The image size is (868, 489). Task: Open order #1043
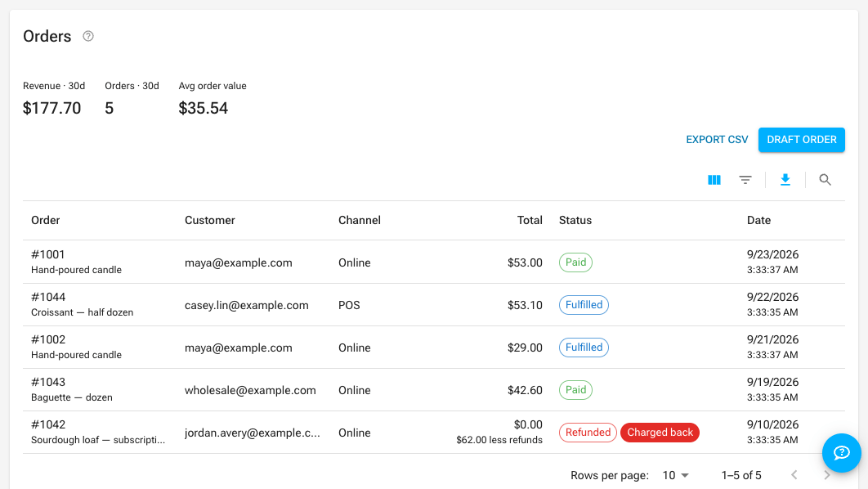48,382
